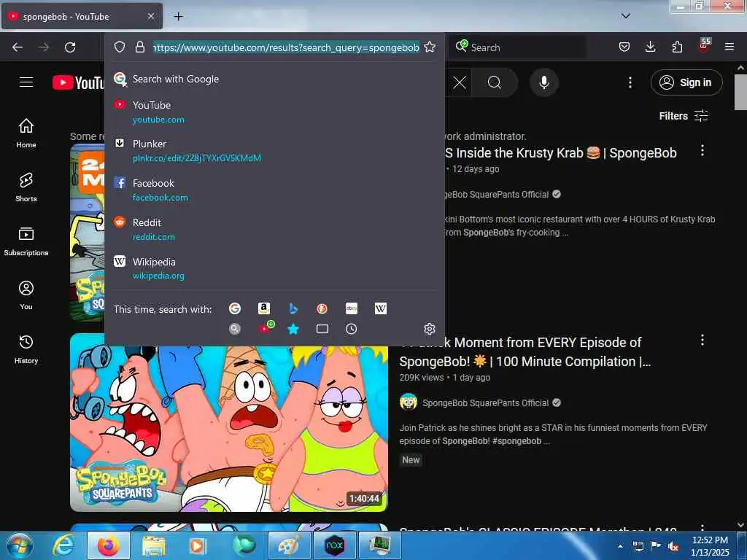747x560 pixels.
Task: Open Patrick Moment from EVERY Episode title
Action: [x=525, y=352]
